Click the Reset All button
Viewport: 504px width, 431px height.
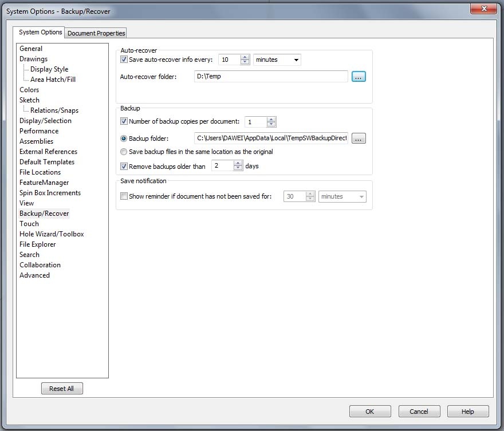[x=62, y=389]
